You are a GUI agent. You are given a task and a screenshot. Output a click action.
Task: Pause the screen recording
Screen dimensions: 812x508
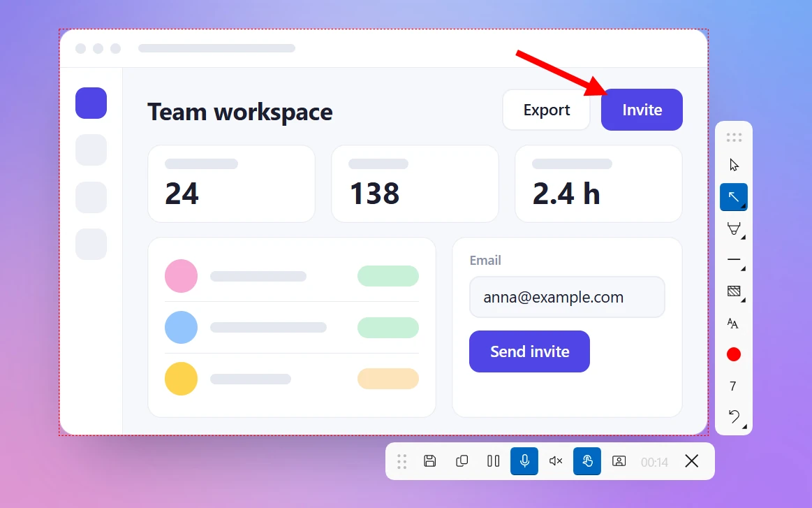(493, 460)
